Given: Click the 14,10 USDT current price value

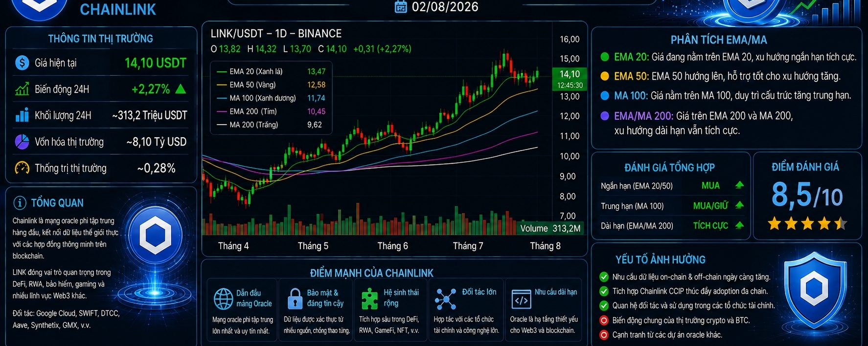Looking at the screenshot, I should (x=156, y=63).
